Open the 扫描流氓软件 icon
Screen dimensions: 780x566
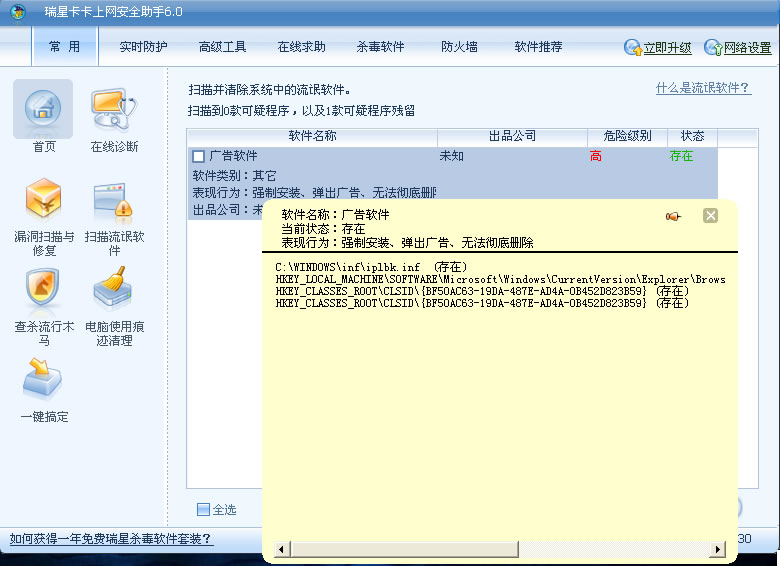(114, 200)
